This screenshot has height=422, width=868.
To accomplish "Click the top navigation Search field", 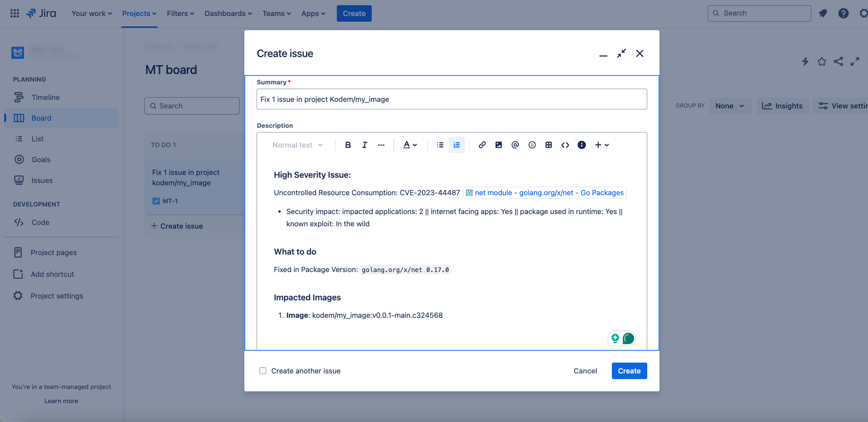I will pos(759,13).
